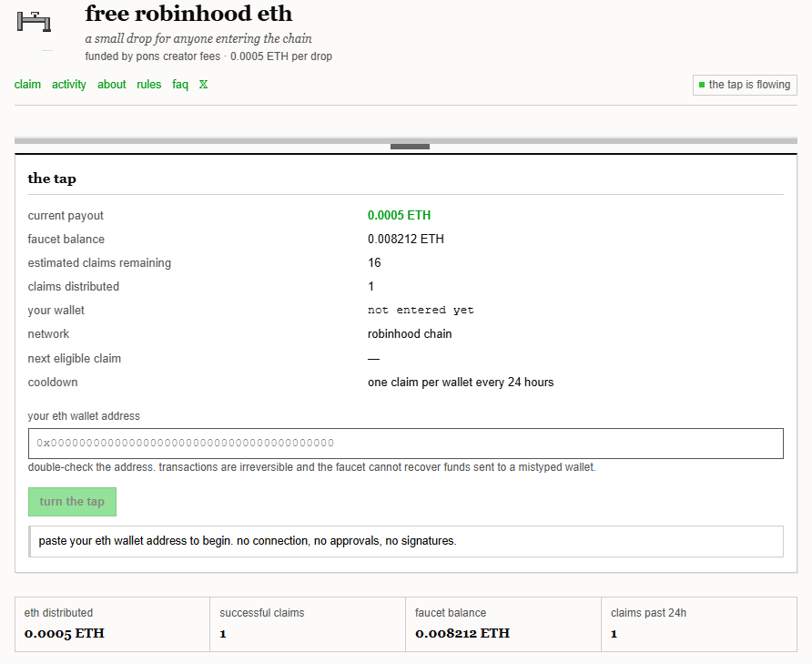Click the turn the tap button

tap(72, 502)
